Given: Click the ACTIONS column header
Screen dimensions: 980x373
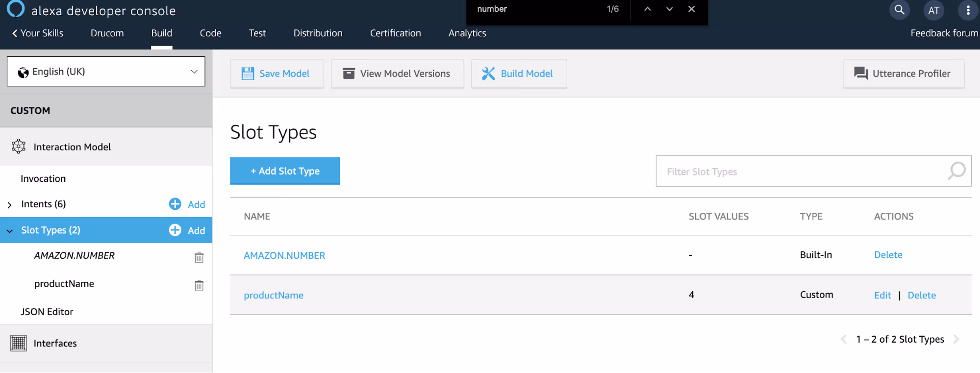Looking at the screenshot, I should click(x=894, y=217).
